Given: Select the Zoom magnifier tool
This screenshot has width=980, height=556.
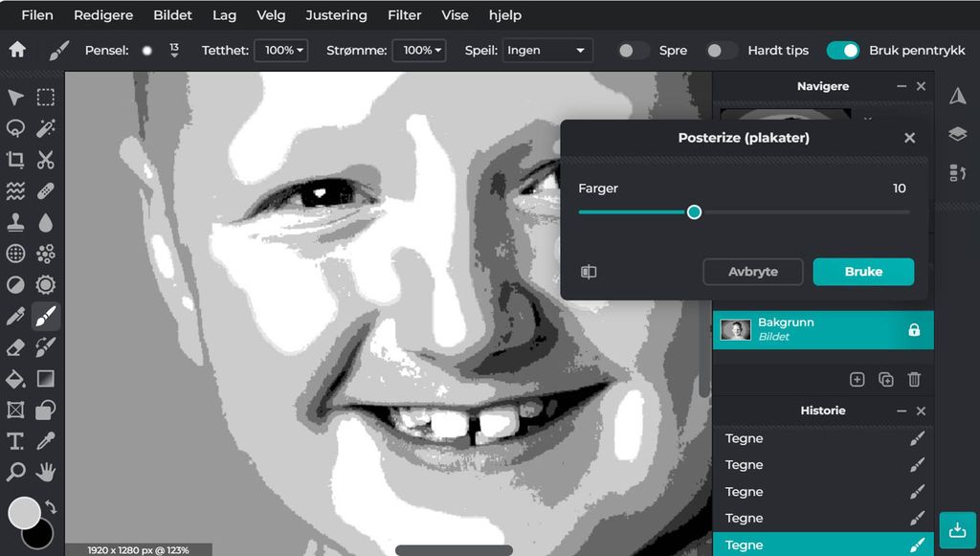Looking at the screenshot, I should pos(15,472).
